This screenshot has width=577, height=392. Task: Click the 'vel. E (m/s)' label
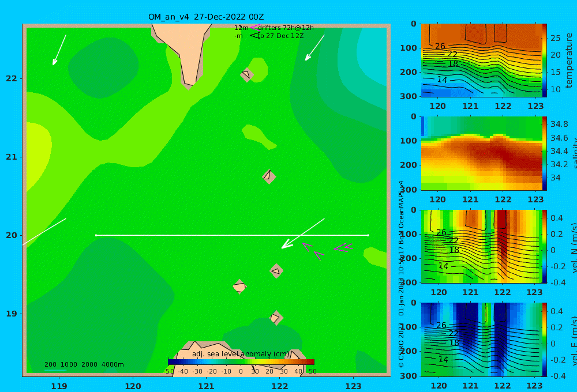coord(574,341)
